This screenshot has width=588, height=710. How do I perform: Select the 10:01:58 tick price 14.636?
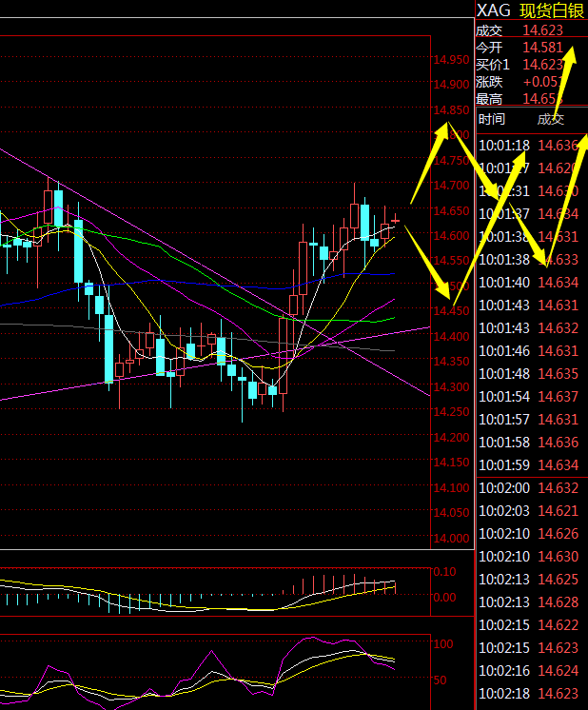pyautogui.click(x=559, y=442)
